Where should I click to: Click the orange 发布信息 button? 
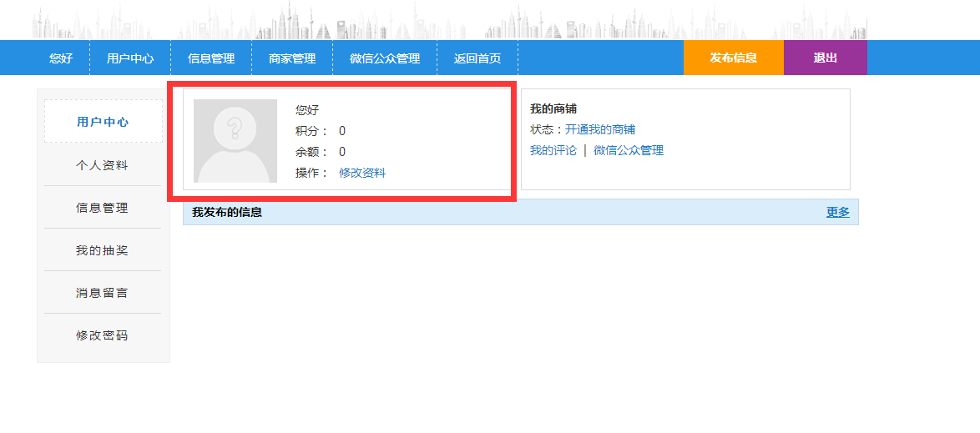tap(733, 58)
